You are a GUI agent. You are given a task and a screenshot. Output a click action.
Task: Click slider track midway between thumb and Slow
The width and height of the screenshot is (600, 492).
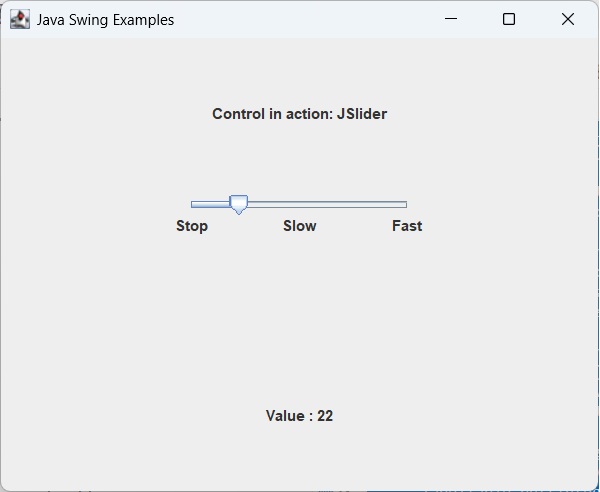pos(269,204)
